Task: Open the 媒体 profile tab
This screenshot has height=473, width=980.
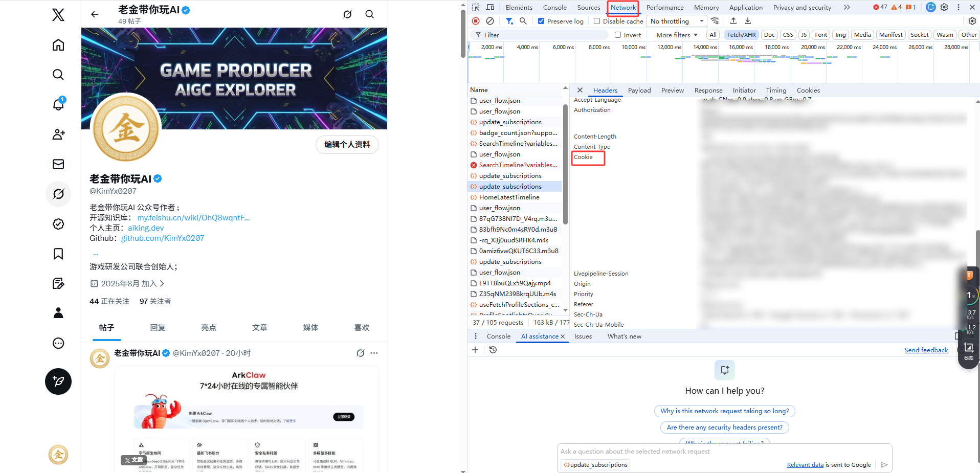Action: point(310,328)
